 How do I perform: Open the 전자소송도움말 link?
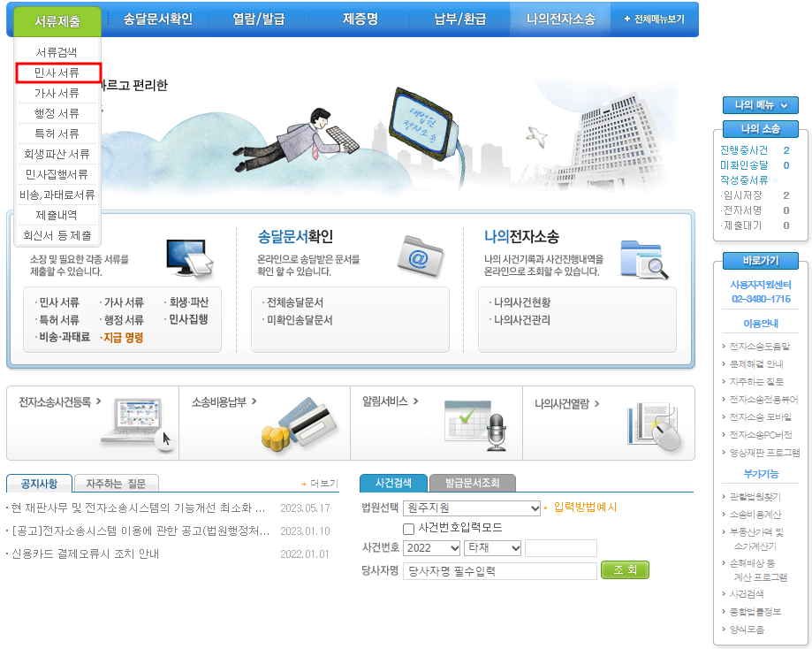760,347
